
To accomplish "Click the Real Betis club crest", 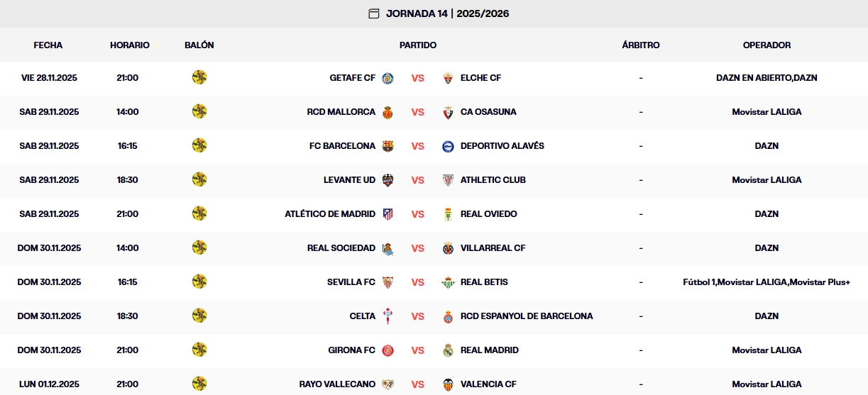I will (x=447, y=282).
